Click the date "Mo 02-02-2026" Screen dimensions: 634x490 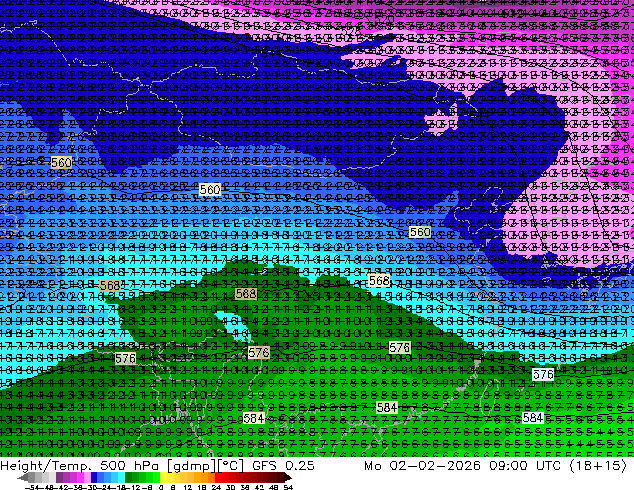tap(422, 466)
